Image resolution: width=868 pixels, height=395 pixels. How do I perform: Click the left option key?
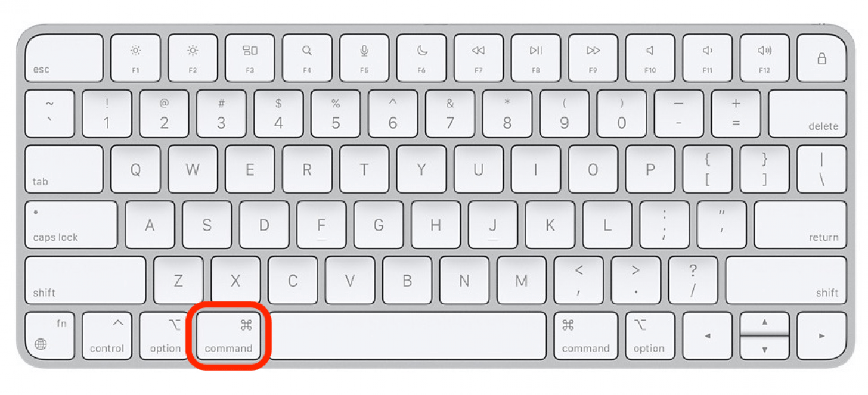tap(164, 335)
